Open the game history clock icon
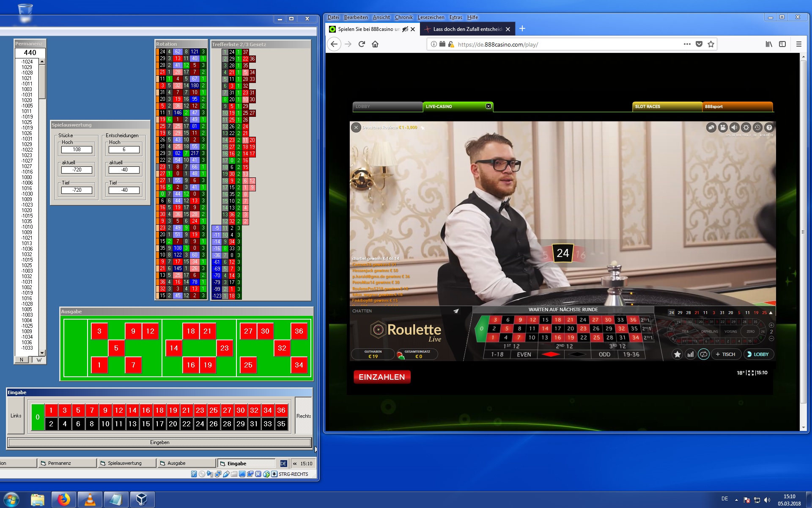812x508 pixels. tap(757, 127)
